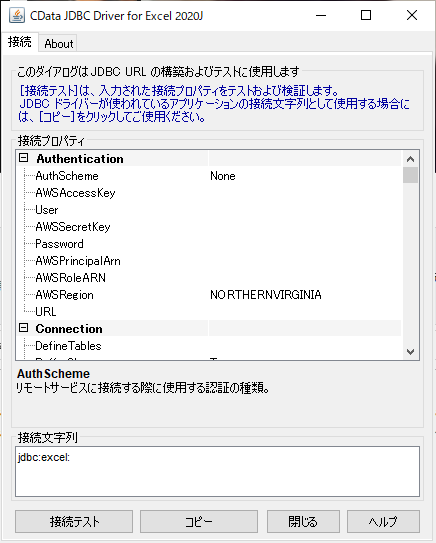Close the CData JDBC Driver window
436x543 pixels.
click(x=412, y=15)
